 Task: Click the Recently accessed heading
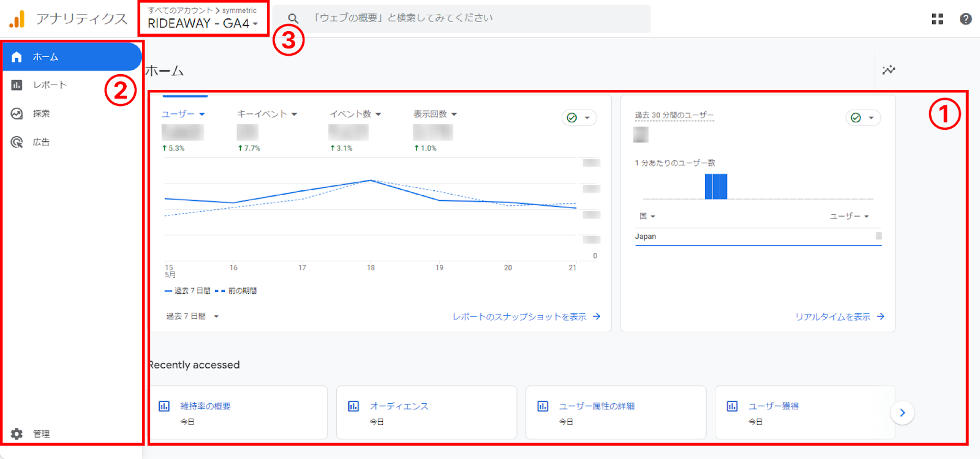[x=195, y=365]
